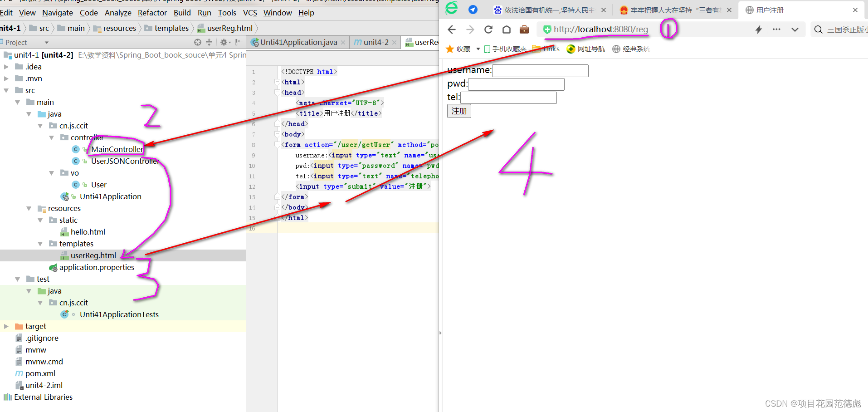Fold the form tag in editor gutter
The height and width of the screenshot is (412, 868).
click(278, 145)
